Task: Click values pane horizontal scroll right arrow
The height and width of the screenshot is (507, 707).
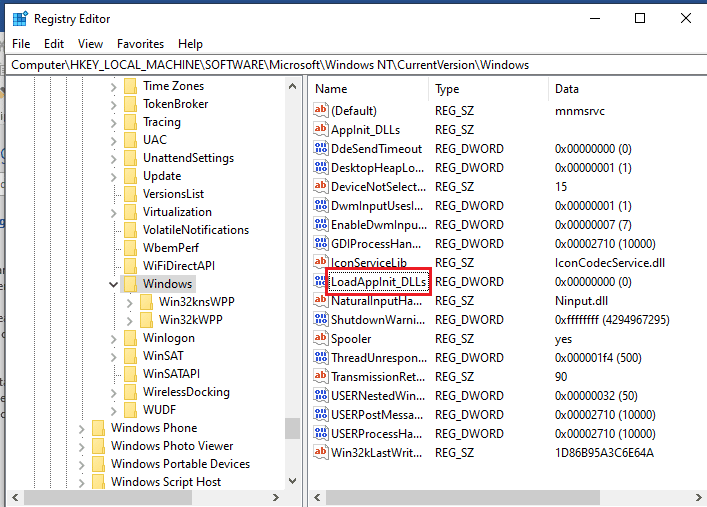Action: tap(698, 498)
